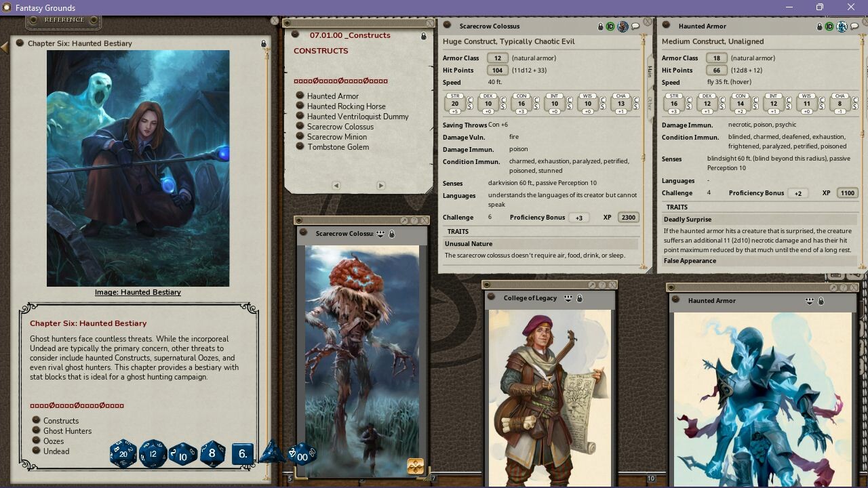Open the chat bubble icon on Scarecrow Colossus stat block
868x488 pixels.
click(635, 26)
